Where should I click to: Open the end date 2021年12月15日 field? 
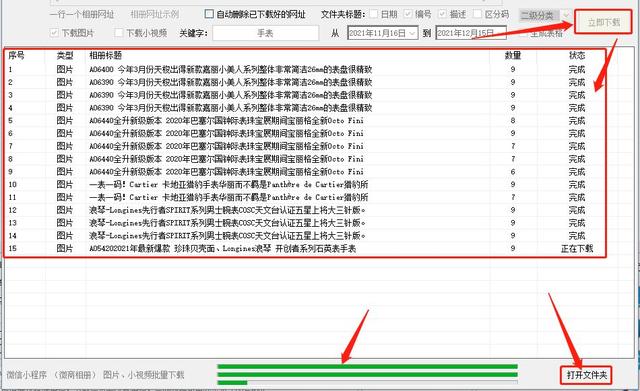coord(471,33)
